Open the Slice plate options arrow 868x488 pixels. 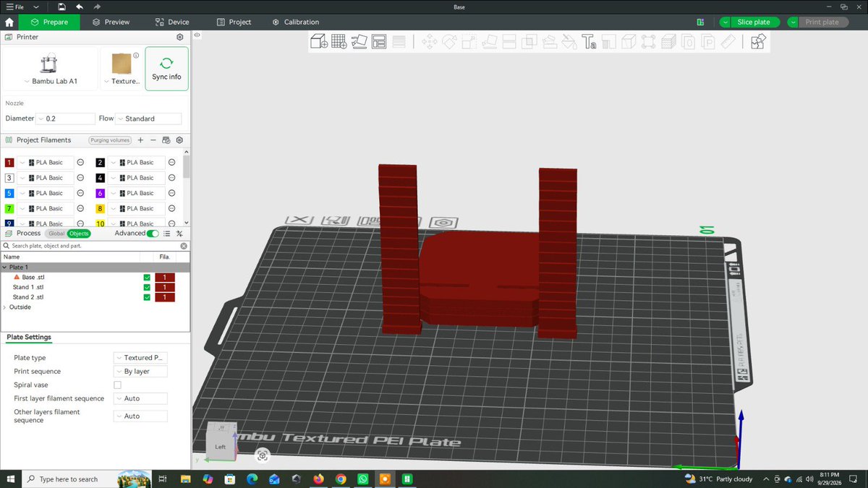tap(726, 22)
